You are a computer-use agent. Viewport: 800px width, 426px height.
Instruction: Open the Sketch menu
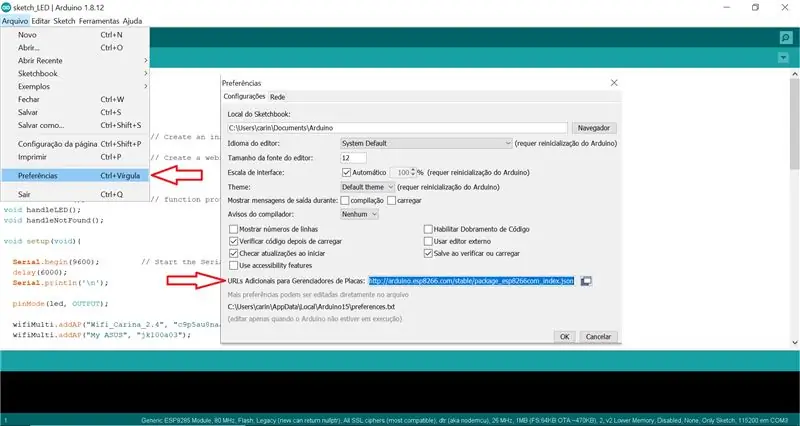tap(64, 21)
